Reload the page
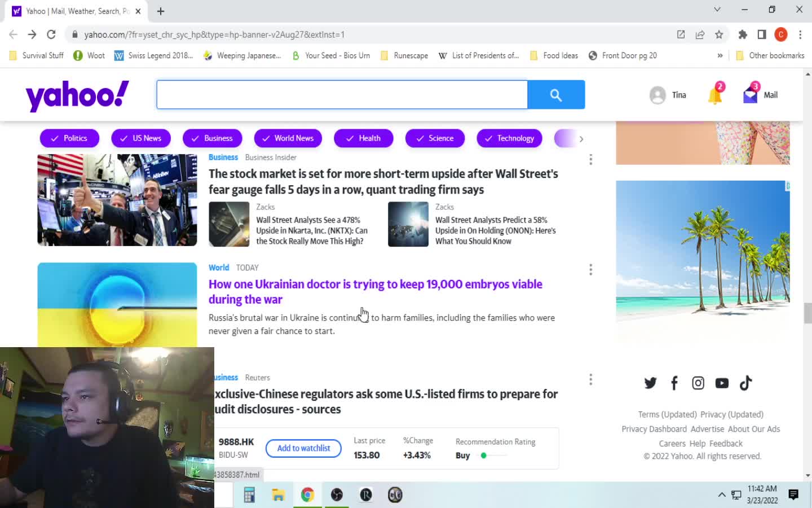This screenshot has height=508, width=812. [x=51, y=34]
